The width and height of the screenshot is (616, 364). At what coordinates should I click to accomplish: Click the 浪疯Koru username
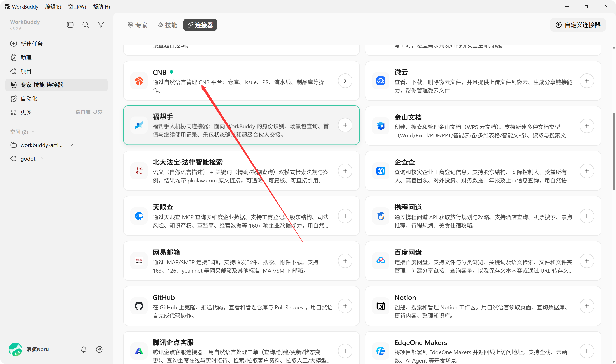(x=38, y=349)
